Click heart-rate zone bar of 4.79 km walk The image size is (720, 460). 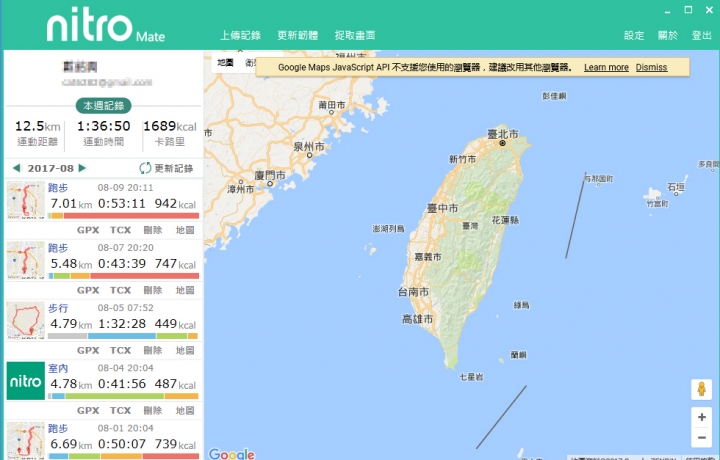coord(124,336)
